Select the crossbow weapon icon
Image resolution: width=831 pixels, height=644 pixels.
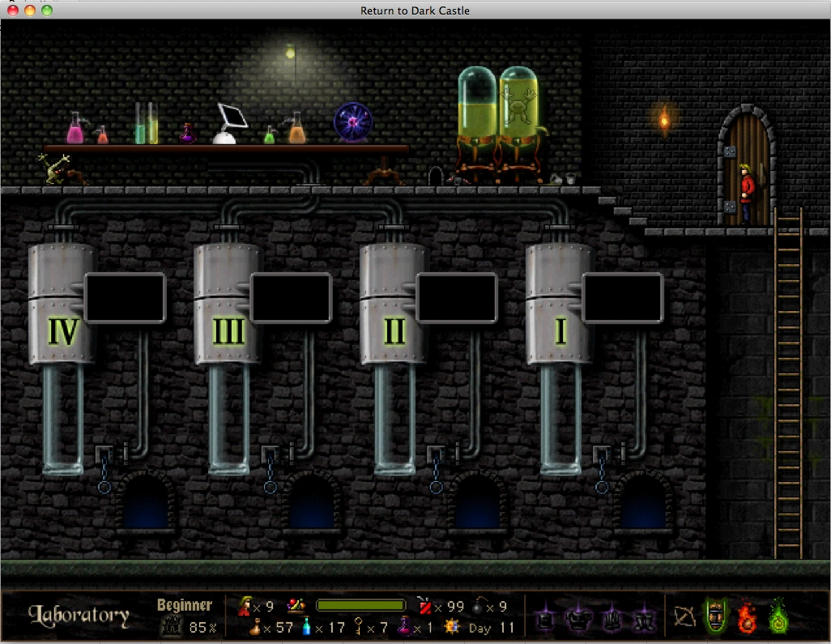[683, 617]
